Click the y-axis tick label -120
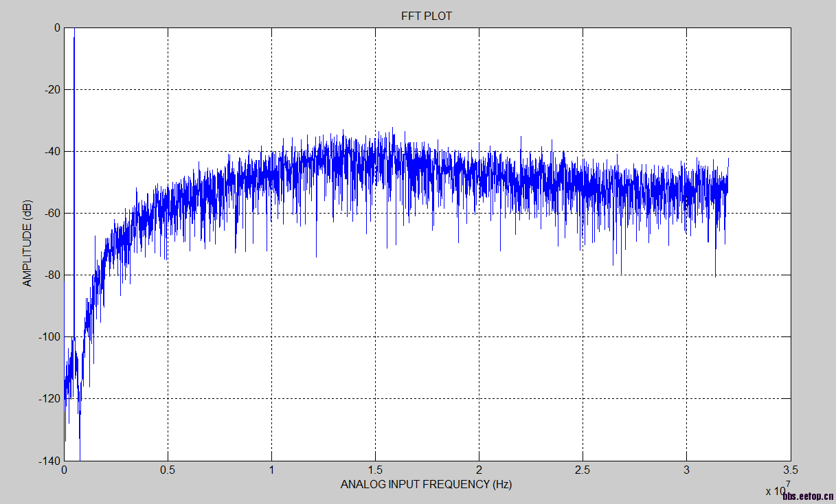 [50, 398]
